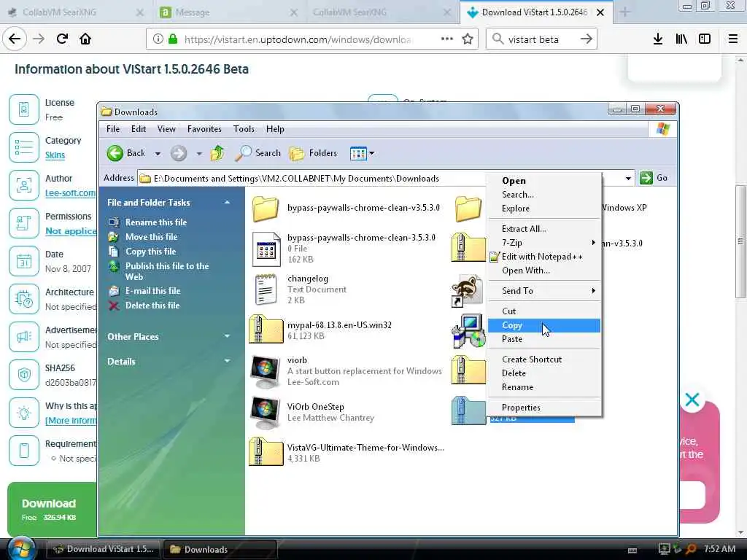747x560 pixels.
Task: Open the Explorer File menu
Action: (x=113, y=129)
